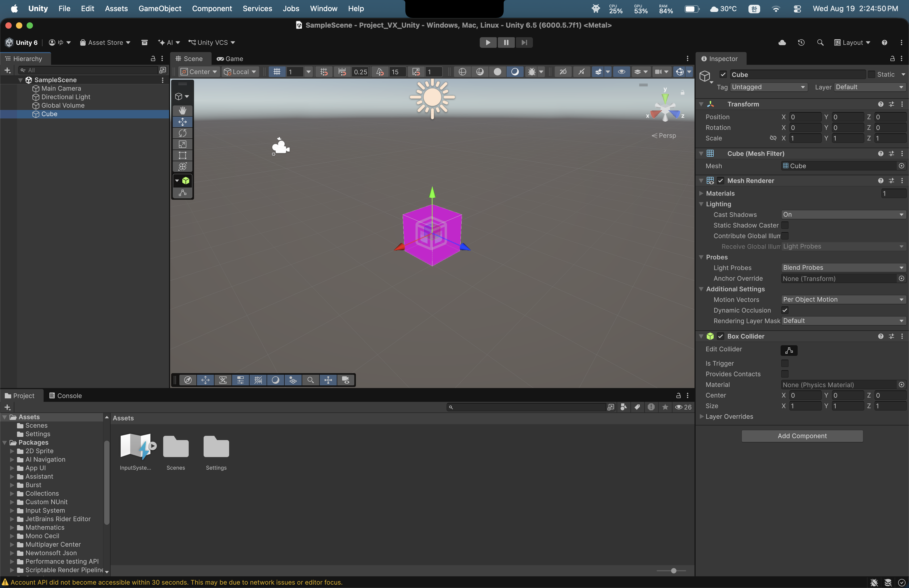Expand the Materials section
The image size is (909, 588).
click(x=701, y=193)
